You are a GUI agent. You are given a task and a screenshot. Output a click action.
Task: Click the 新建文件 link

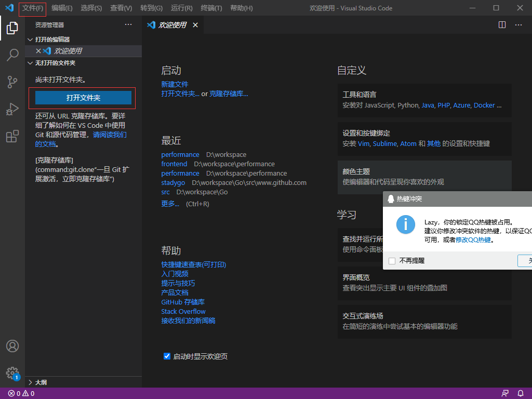pyautogui.click(x=175, y=84)
